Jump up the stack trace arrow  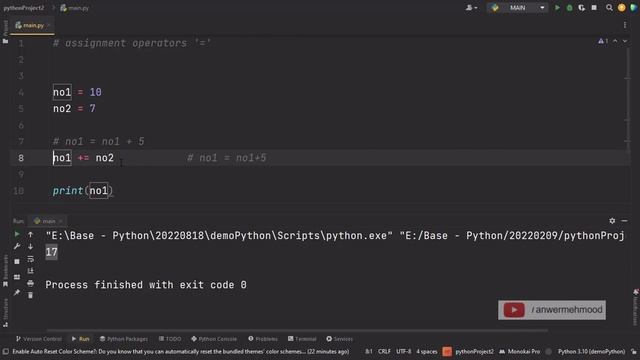pyautogui.click(x=31, y=234)
